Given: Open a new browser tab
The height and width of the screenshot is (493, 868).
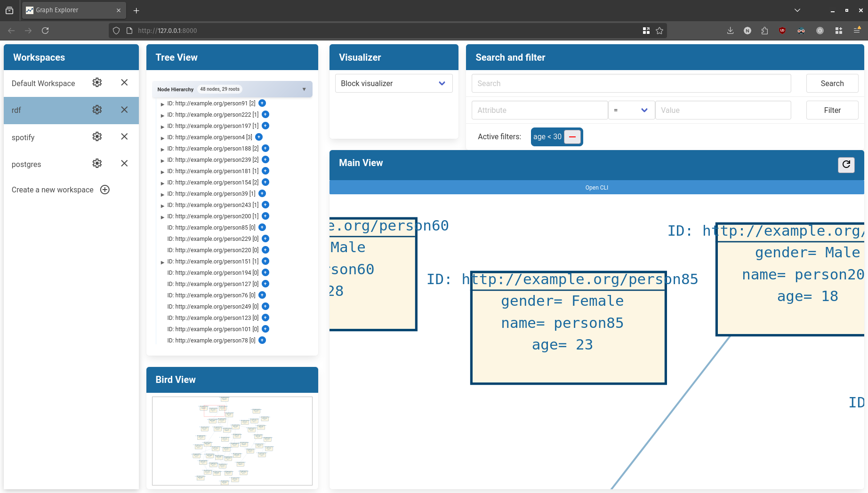Looking at the screenshot, I should tap(136, 10).
